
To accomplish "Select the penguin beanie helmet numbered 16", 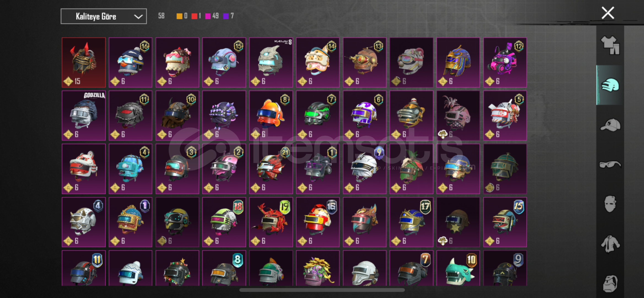I will (130, 62).
